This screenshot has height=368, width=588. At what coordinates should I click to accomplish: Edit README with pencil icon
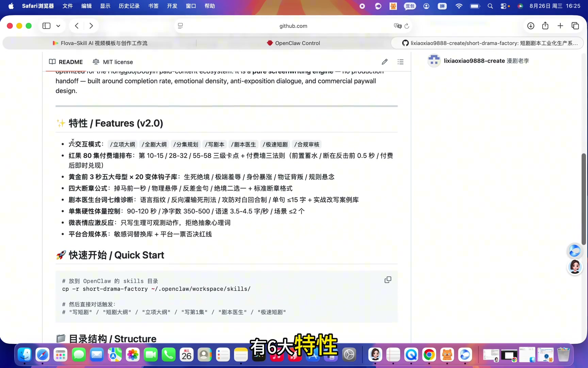coord(385,62)
